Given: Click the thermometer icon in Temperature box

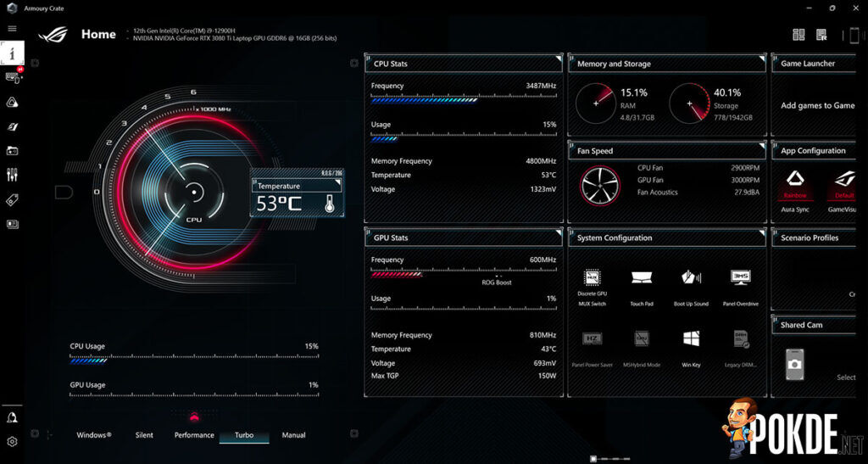Looking at the screenshot, I should coord(330,204).
